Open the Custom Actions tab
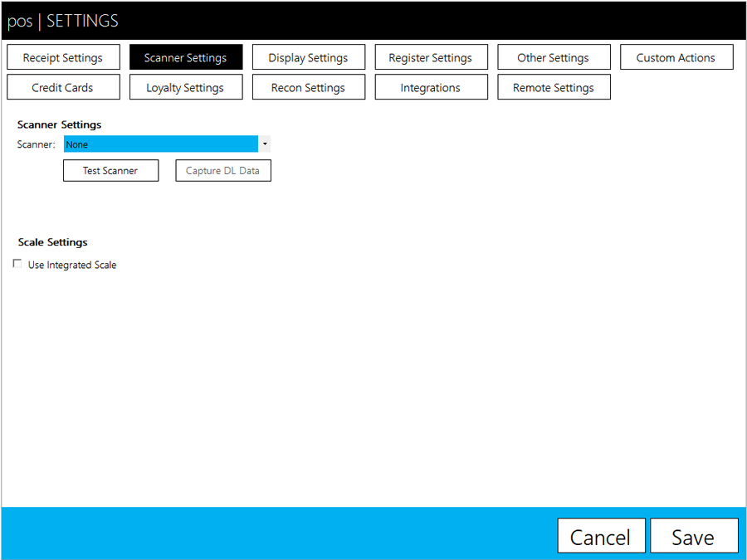747x560 pixels. (676, 57)
